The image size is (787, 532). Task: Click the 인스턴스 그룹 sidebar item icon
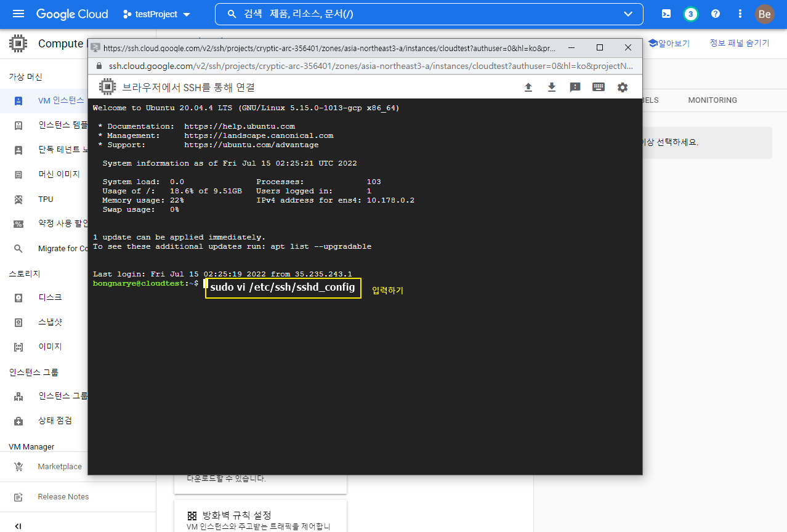pyautogui.click(x=18, y=396)
